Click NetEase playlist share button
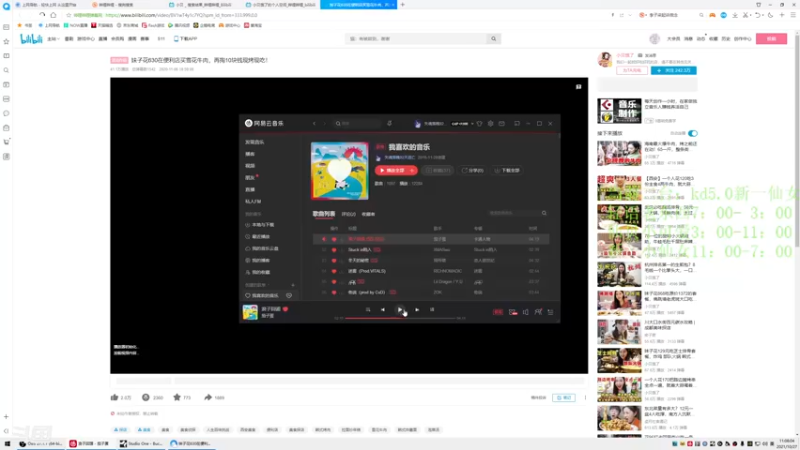800x450 pixels. coord(472,170)
